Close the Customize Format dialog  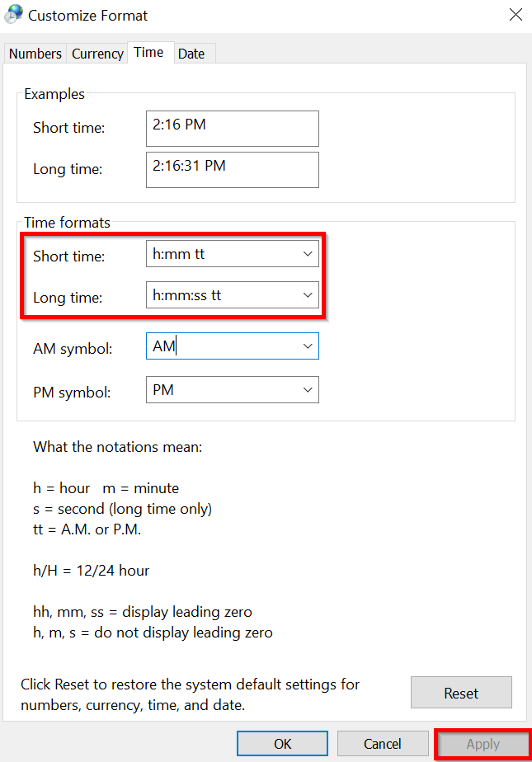[x=516, y=15]
